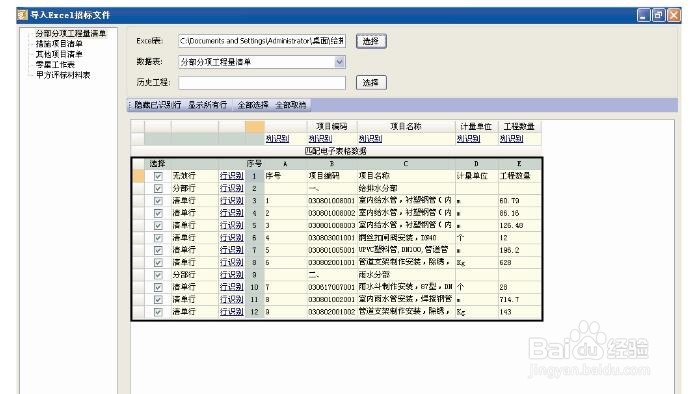Screen dimensions: 690x394
Task: Click 全部取消 on the toolbar
Action: point(290,105)
